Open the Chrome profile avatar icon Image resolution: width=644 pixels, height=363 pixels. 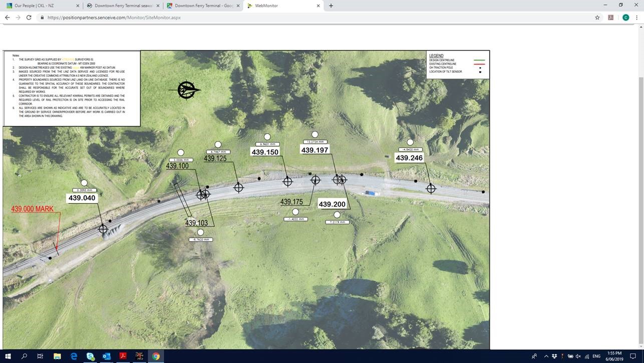pyautogui.click(x=625, y=17)
